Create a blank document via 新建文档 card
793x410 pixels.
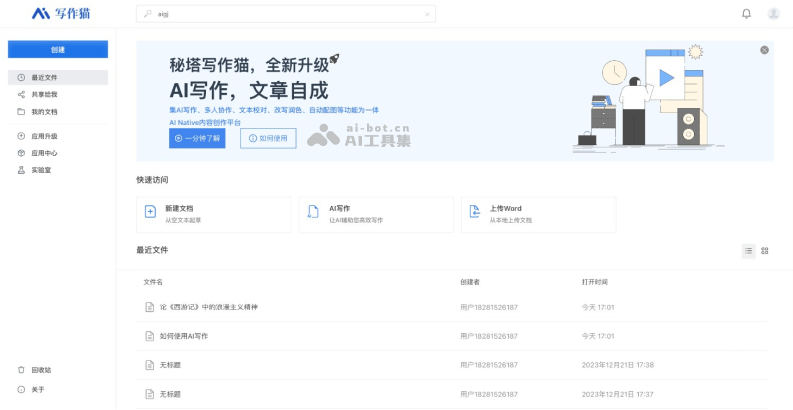(213, 213)
